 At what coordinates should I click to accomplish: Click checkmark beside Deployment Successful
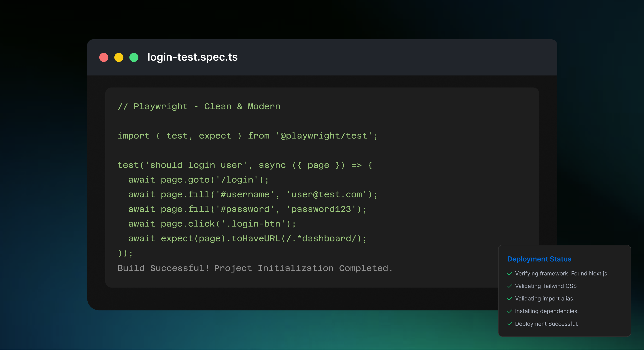pyautogui.click(x=510, y=324)
